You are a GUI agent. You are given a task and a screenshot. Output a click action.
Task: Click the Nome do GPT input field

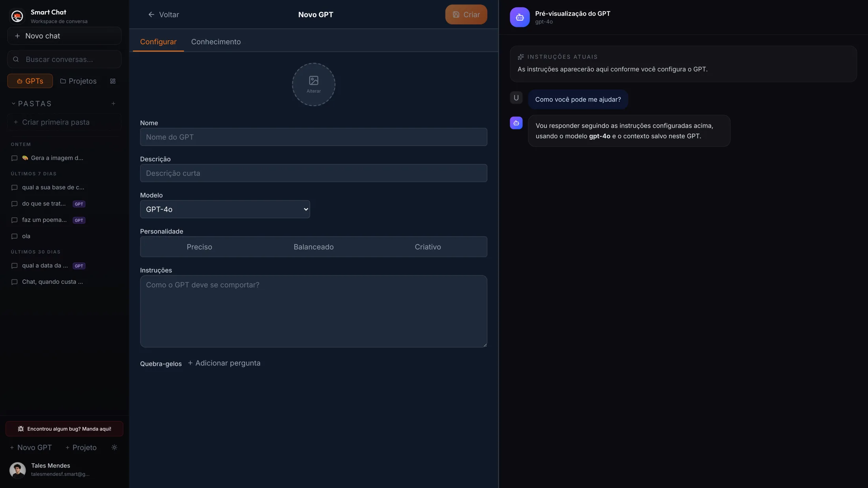pos(313,137)
